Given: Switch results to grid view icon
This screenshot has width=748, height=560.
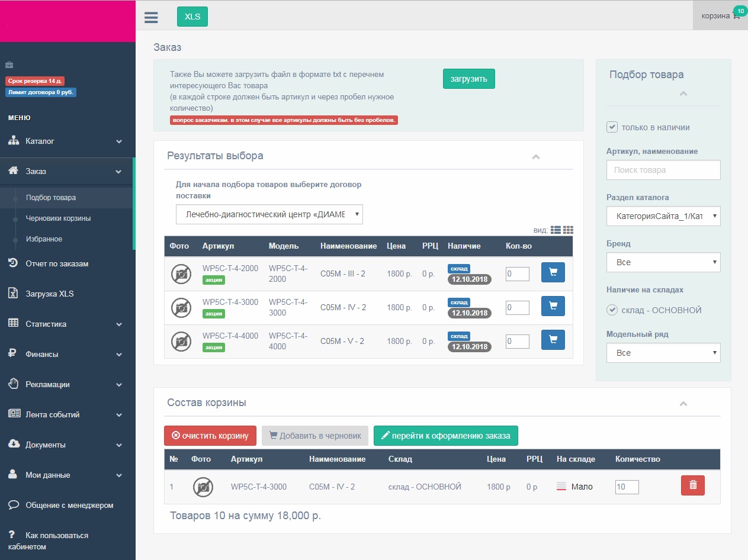Looking at the screenshot, I should click(x=568, y=230).
